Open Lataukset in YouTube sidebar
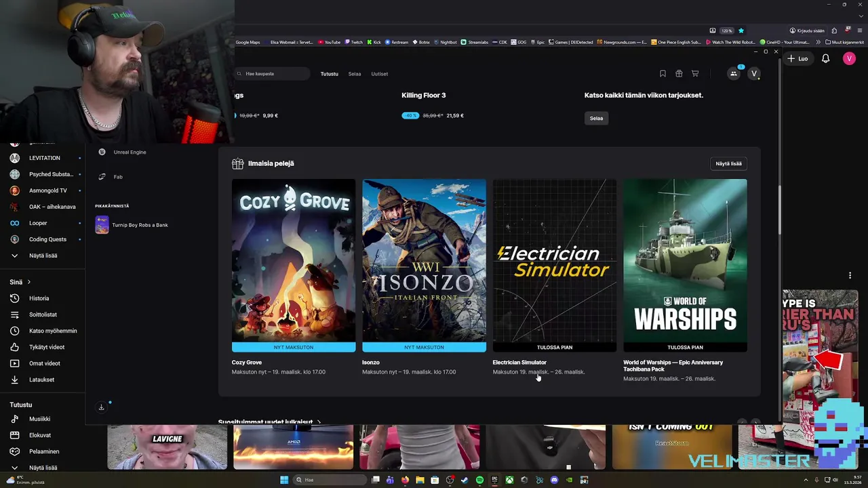Screen dimensions: 868x488 click(42, 380)
